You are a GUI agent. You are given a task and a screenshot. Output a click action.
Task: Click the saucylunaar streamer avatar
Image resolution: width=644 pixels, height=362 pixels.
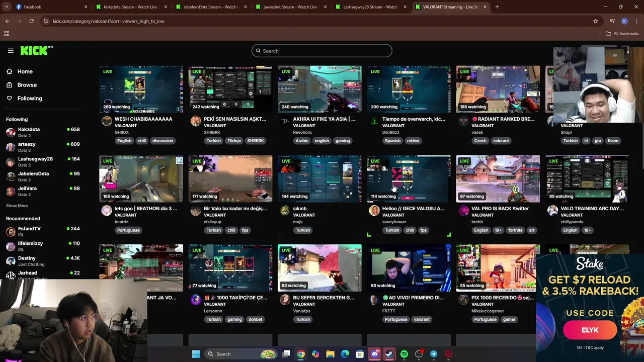[x=374, y=211]
